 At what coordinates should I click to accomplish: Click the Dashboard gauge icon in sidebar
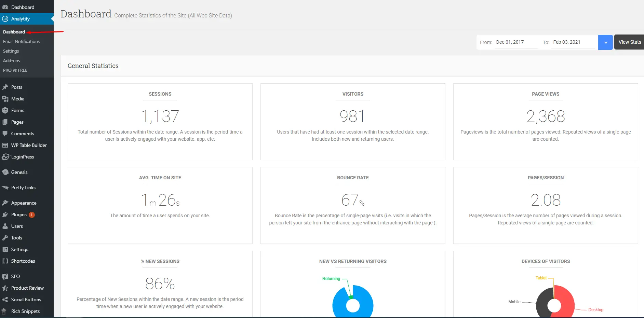(x=5, y=7)
